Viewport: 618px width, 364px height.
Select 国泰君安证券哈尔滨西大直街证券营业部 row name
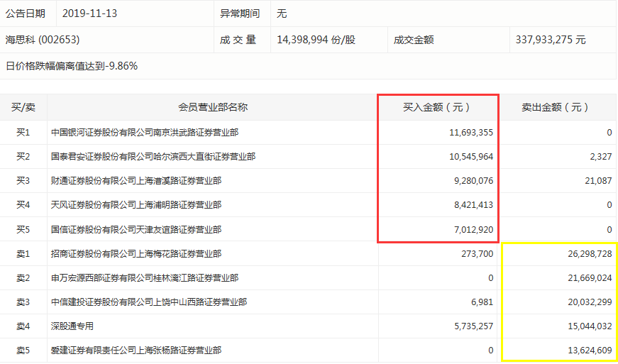coord(153,157)
